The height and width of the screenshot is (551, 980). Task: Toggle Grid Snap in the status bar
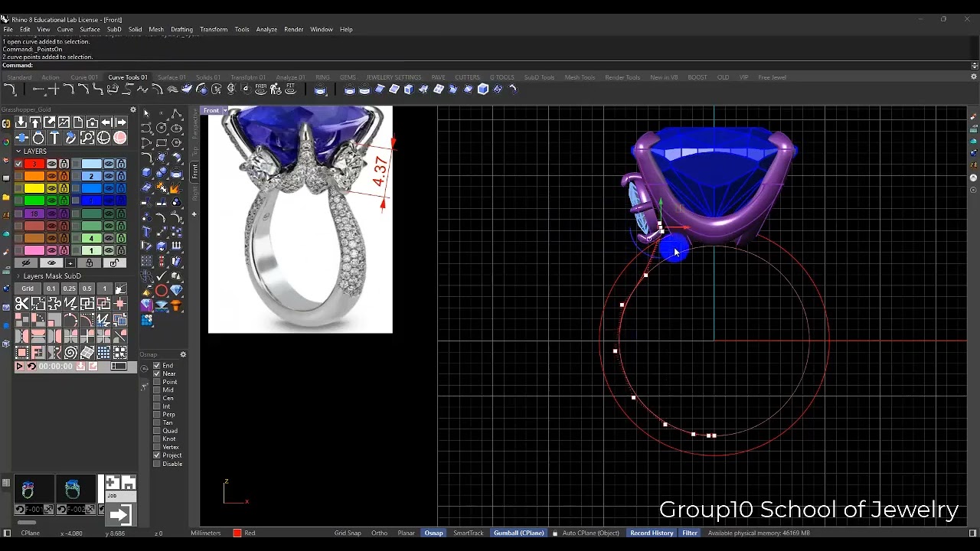(348, 533)
